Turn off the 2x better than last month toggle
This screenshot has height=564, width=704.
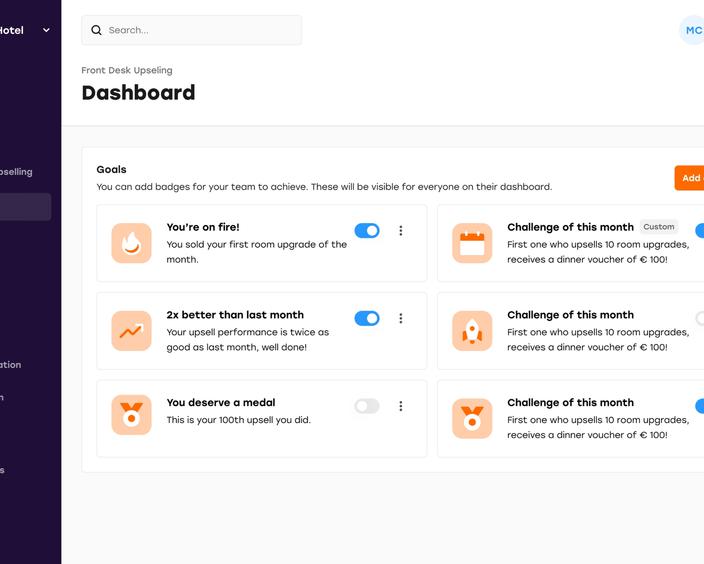[x=367, y=318]
